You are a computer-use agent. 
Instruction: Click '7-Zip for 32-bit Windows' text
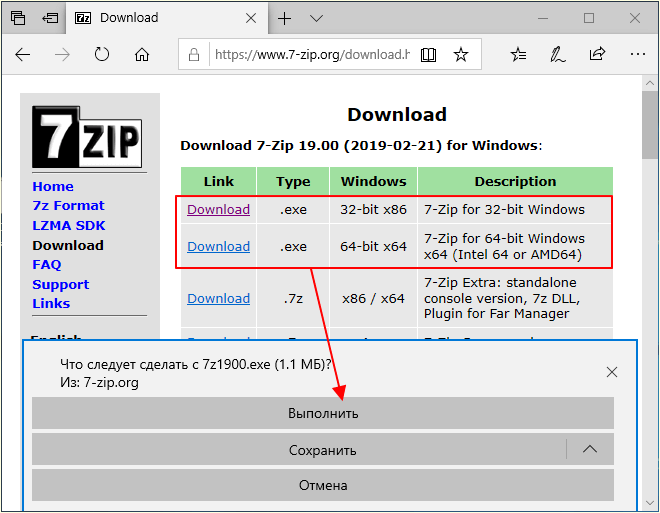[504, 210]
